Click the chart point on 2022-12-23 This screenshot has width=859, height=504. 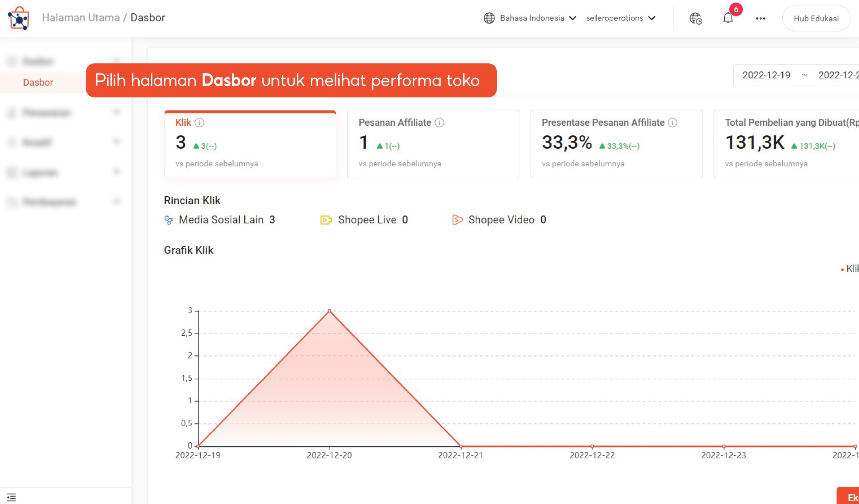point(724,446)
